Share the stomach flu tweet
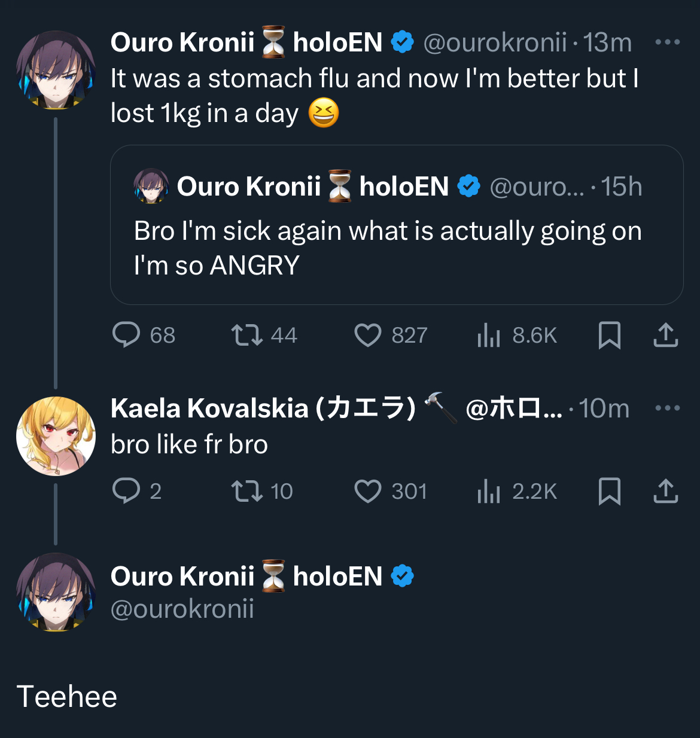This screenshot has width=700, height=738. click(665, 335)
